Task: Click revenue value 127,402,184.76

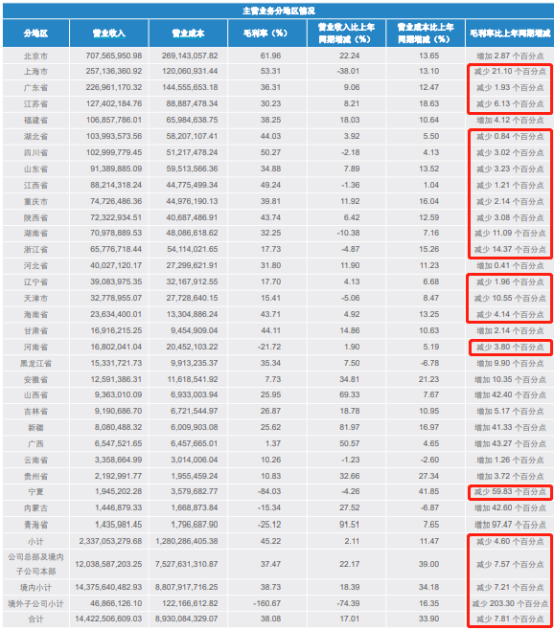Action: coord(114,104)
